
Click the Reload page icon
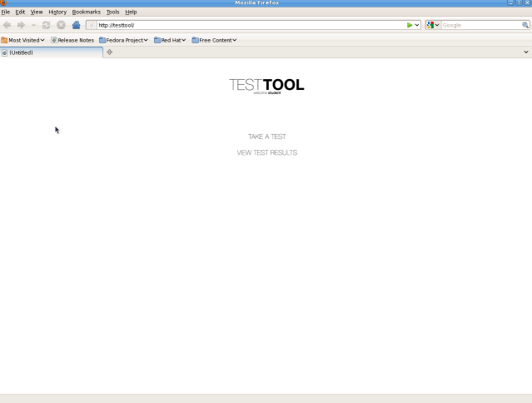(x=47, y=25)
